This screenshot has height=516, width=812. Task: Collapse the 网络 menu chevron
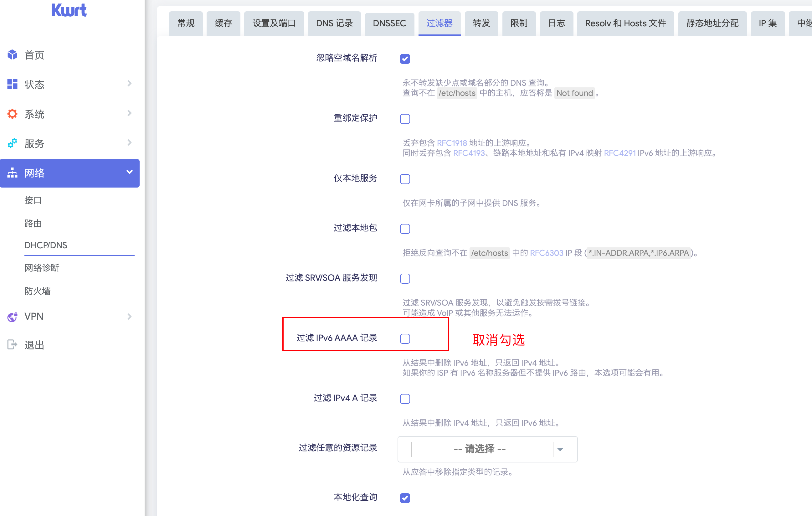(130, 172)
